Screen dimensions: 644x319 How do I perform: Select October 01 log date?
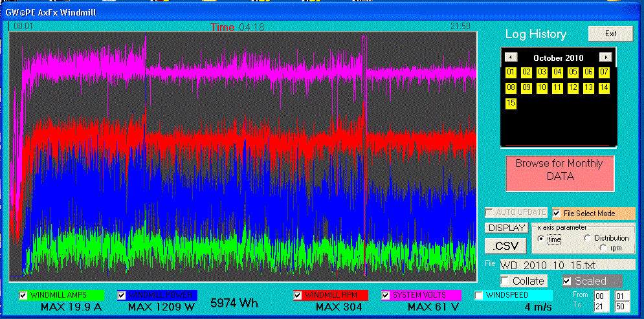click(x=511, y=72)
